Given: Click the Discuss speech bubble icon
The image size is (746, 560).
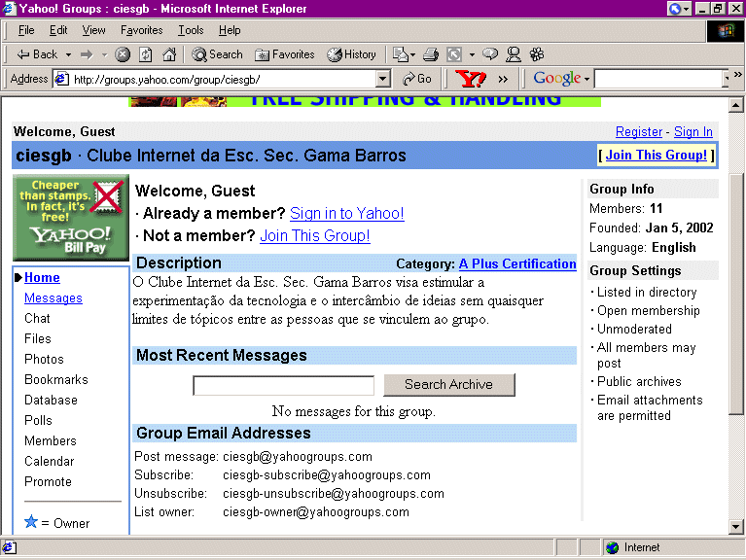Looking at the screenshot, I should tap(490, 54).
